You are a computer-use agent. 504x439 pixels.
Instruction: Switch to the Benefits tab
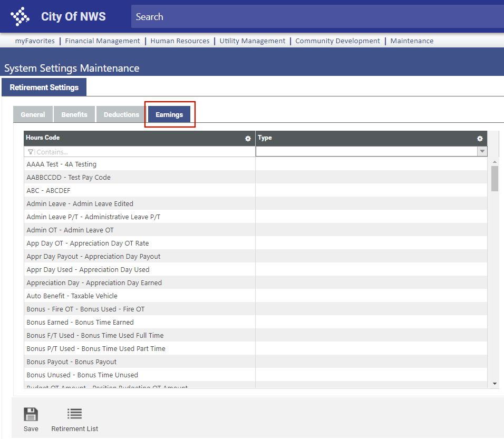click(x=74, y=114)
